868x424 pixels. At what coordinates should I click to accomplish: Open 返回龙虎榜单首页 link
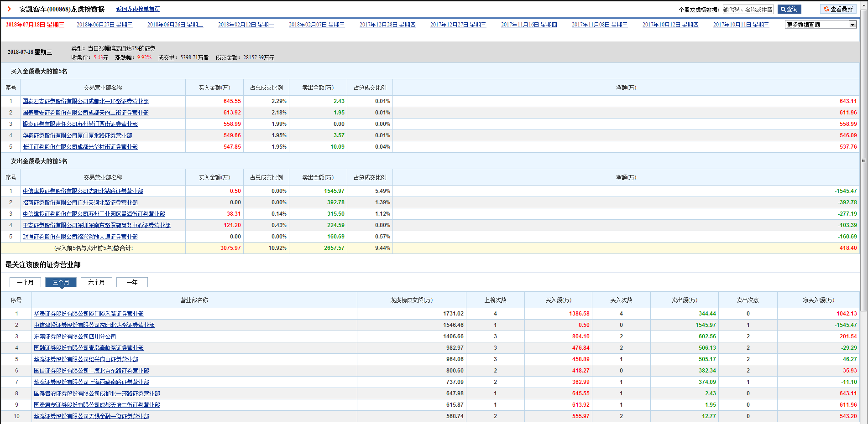138,9
